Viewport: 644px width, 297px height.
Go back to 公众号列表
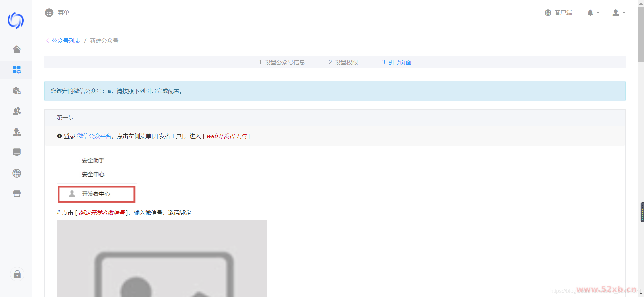coord(63,41)
